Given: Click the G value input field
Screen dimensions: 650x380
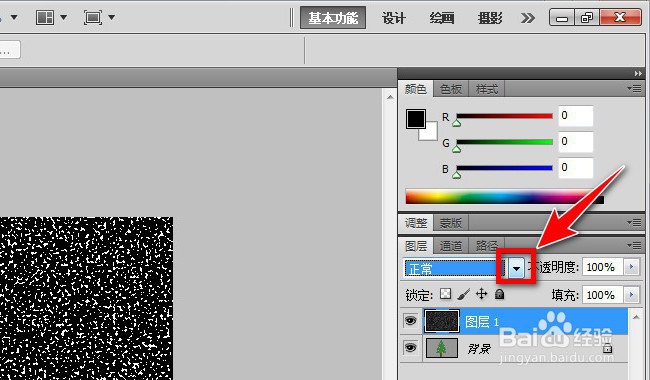Looking at the screenshot, I should tap(575, 142).
